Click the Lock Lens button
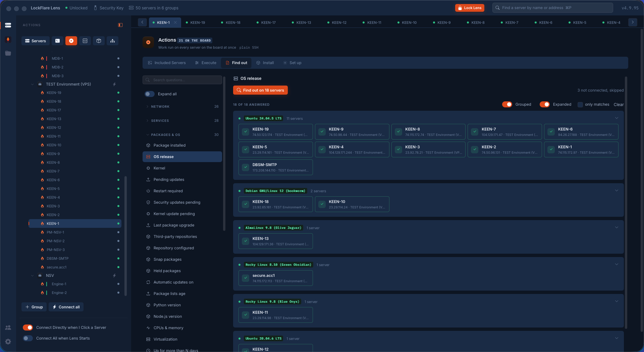Viewport: 644px width, 352px height. click(x=470, y=8)
